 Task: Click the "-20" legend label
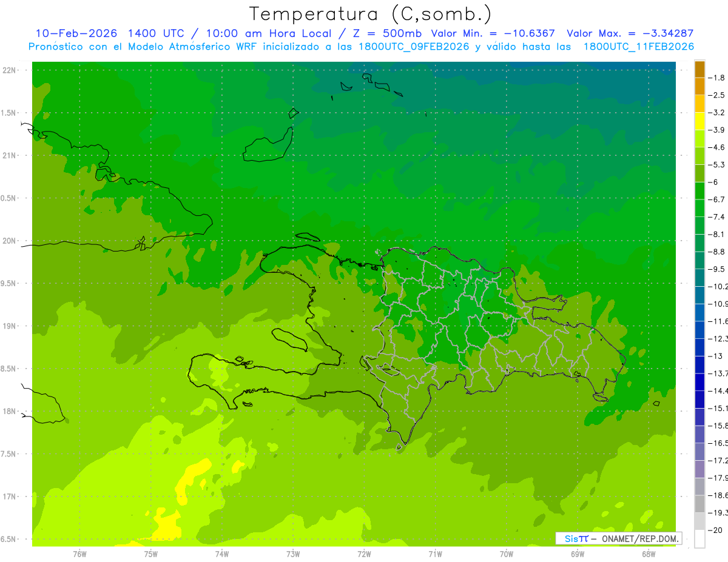tap(714, 530)
